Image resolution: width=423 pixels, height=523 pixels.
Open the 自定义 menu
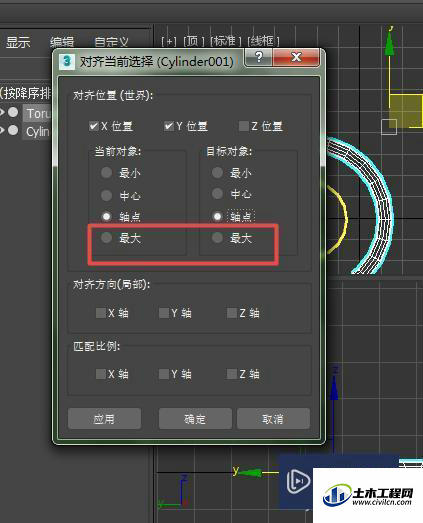tap(111, 42)
